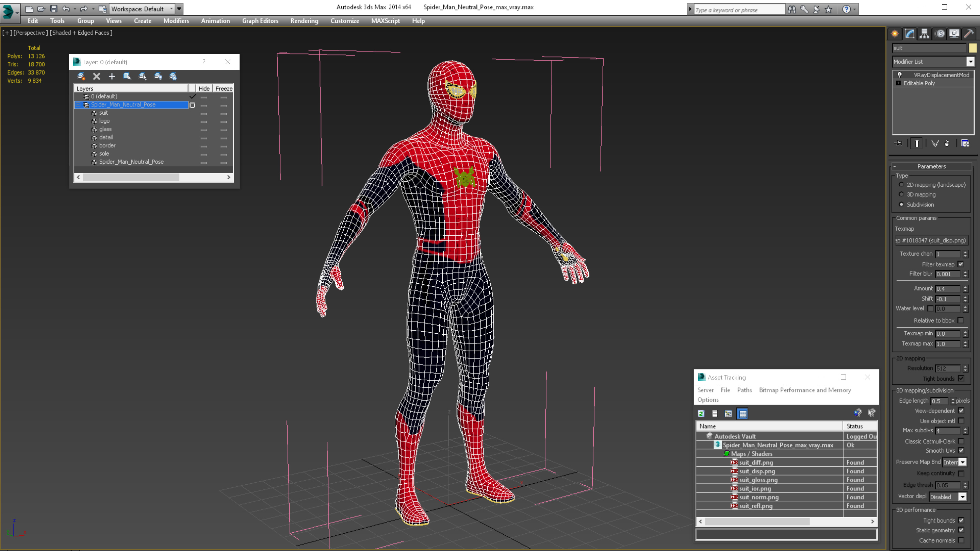Screen dimensions: 980x551
Task: Toggle VRayDisplacementMod light bulb icon
Action: (900, 75)
